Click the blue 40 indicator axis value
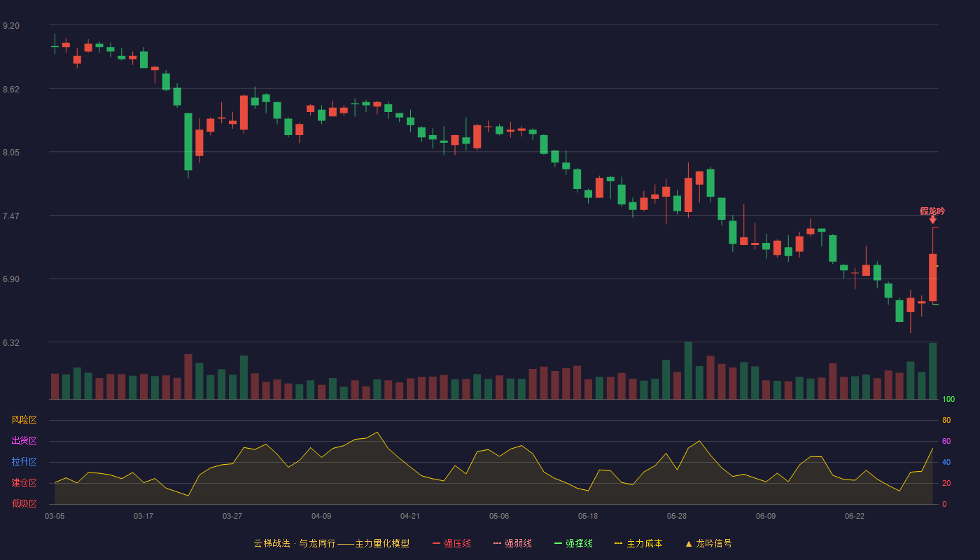980x560 pixels. click(946, 462)
